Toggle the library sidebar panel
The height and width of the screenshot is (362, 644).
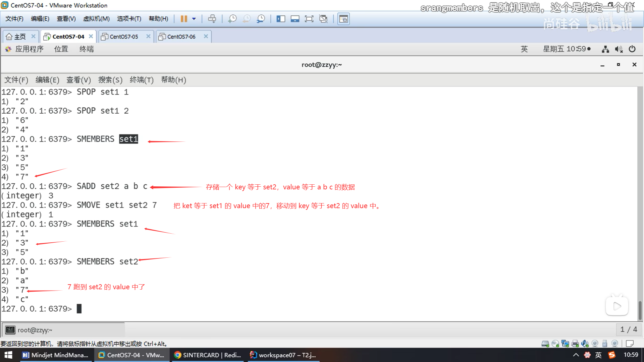pyautogui.click(x=280, y=19)
